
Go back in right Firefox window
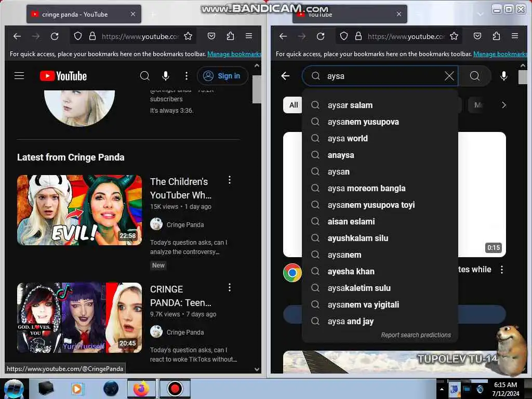pos(283,36)
